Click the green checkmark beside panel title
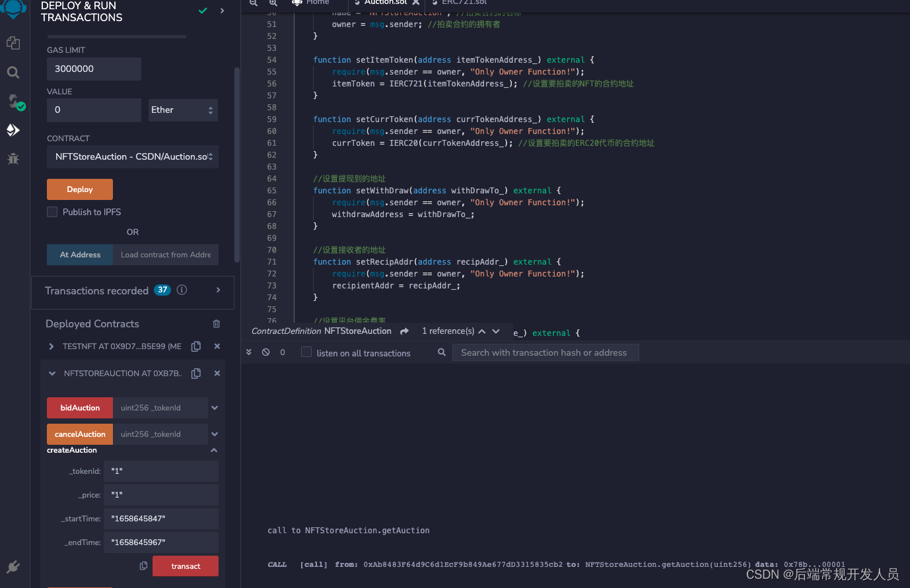 [x=203, y=11]
